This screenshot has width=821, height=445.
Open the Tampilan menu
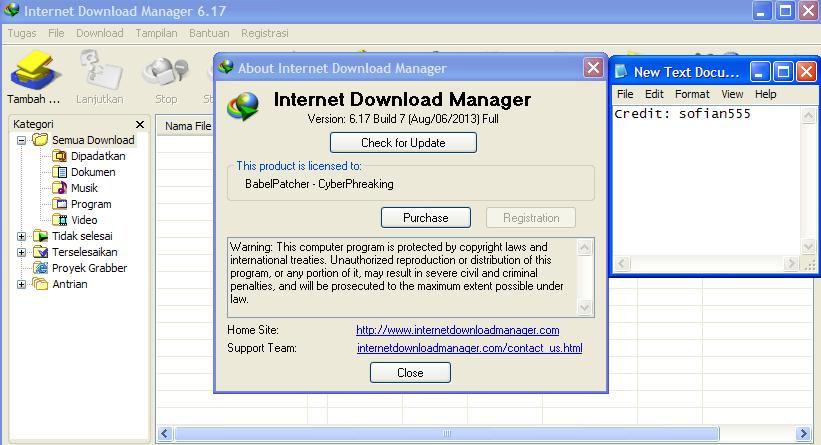[156, 33]
